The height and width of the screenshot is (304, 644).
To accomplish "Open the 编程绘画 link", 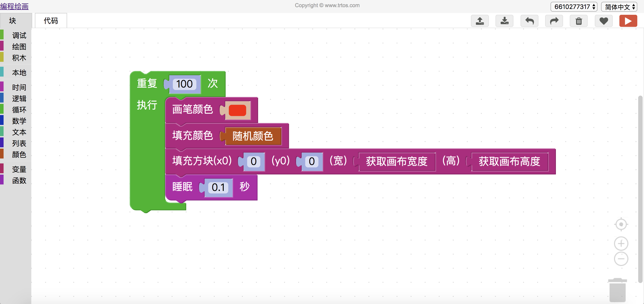I will click(x=14, y=6).
